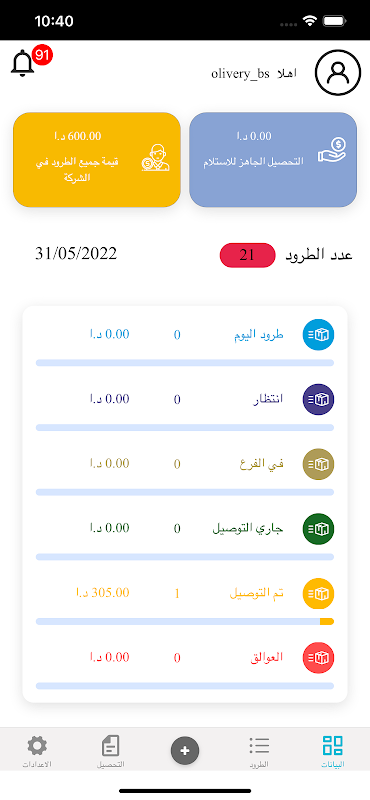The width and height of the screenshot is (370, 800).
Task: Tap the 305.00 delivered amount
Action: (x=103, y=593)
